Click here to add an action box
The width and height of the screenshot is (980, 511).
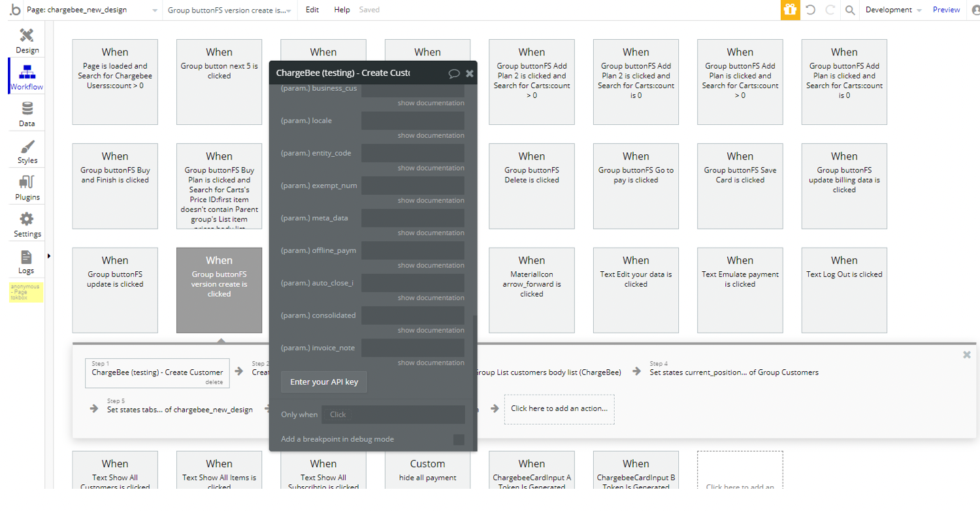coord(559,408)
